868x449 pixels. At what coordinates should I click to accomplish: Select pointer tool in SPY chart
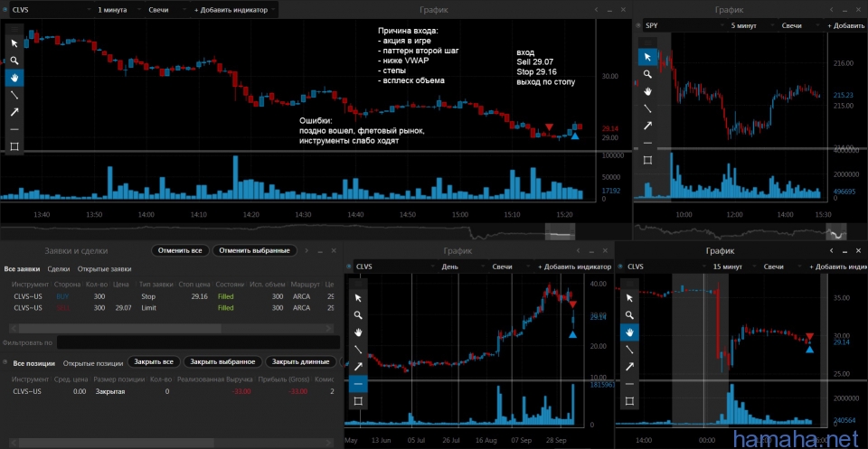coord(647,56)
